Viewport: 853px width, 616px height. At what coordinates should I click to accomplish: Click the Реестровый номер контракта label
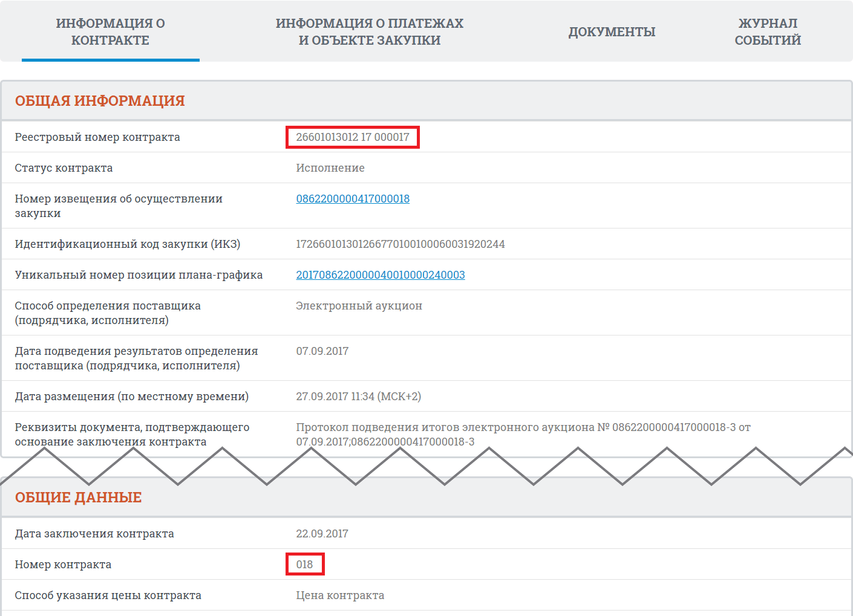click(x=97, y=137)
